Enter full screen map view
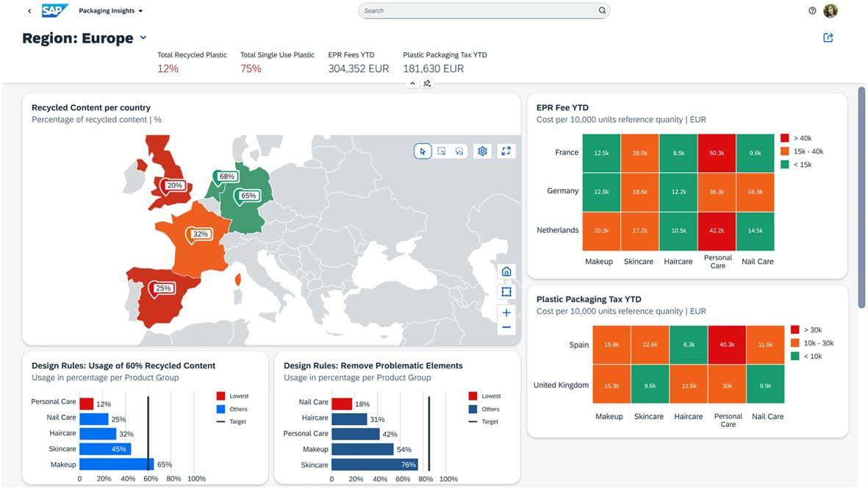The height and width of the screenshot is (488, 868). click(506, 151)
